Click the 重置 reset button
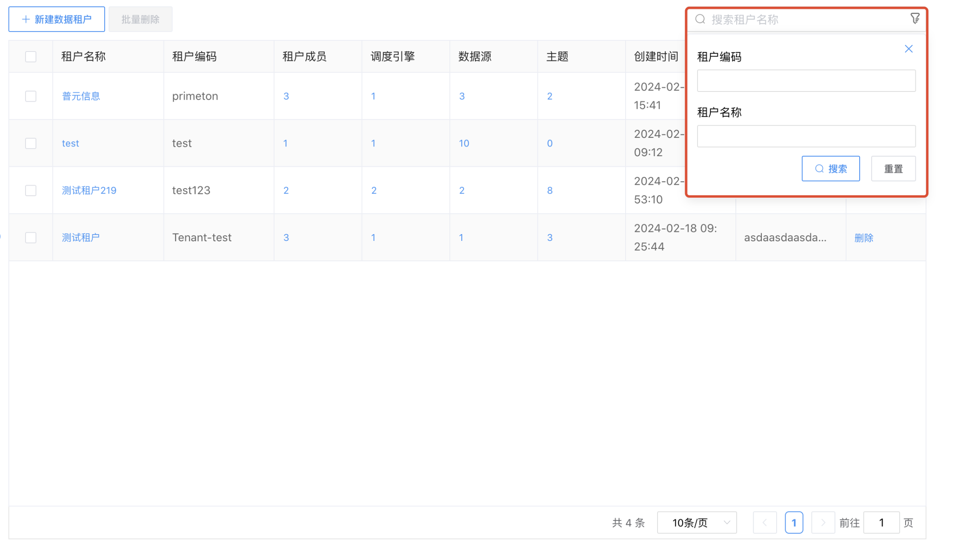This screenshot has width=955, height=560. point(893,169)
